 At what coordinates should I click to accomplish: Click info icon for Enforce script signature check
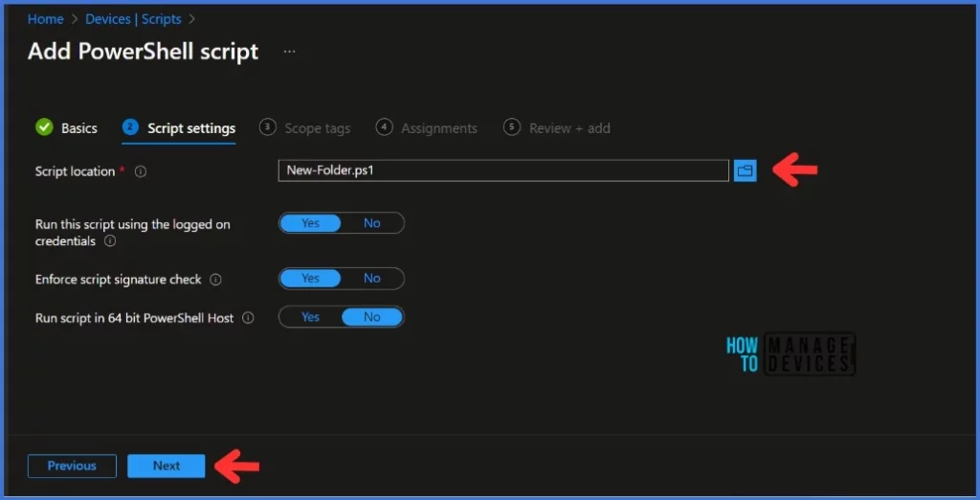coord(215,280)
